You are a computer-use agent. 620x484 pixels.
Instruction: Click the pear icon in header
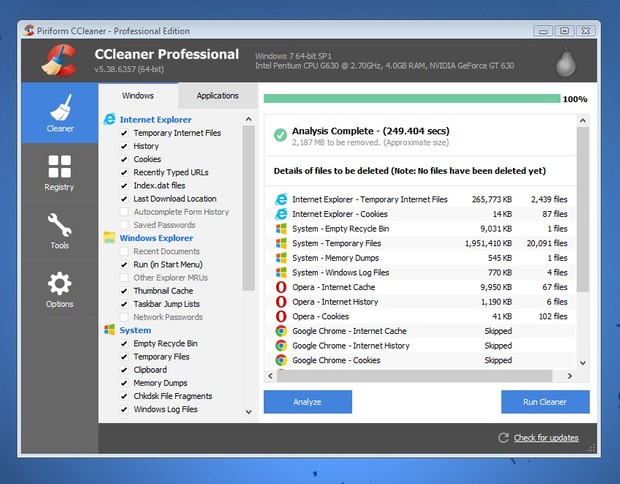(x=566, y=62)
